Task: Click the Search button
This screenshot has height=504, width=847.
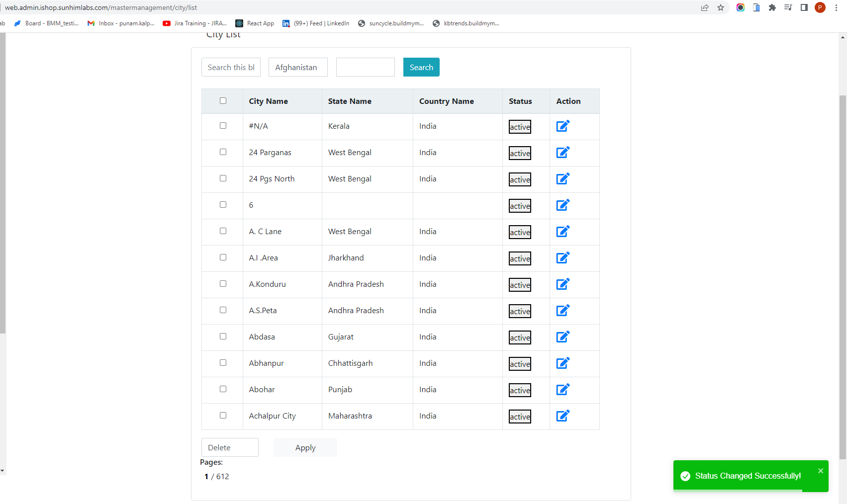Action: [421, 67]
